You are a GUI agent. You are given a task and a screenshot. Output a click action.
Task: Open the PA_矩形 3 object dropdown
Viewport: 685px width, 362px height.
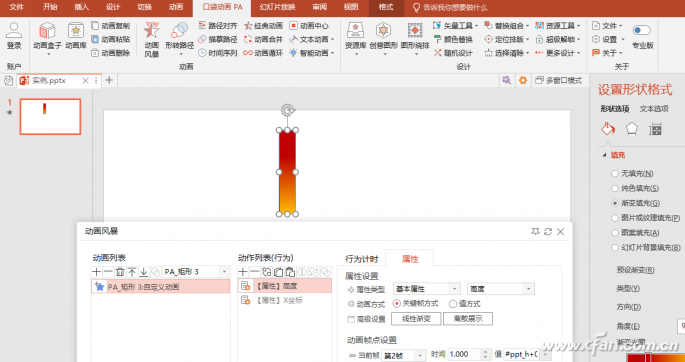coord(225,272)
